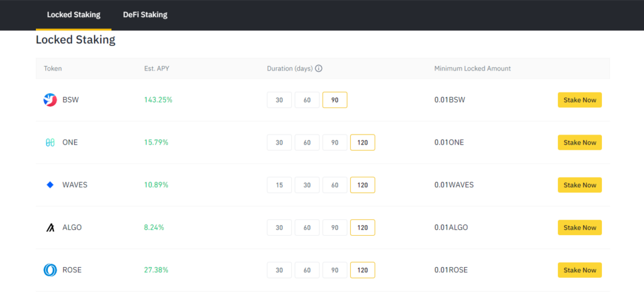Screen dimensions: 644x293
Task: Pick the selected 90 day BSW option
Action: tap(335, 100)
